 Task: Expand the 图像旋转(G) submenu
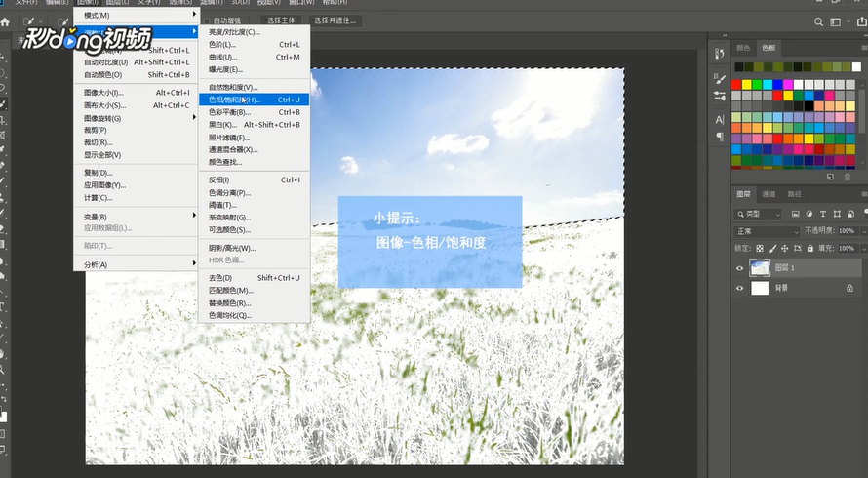pos(136,118)
